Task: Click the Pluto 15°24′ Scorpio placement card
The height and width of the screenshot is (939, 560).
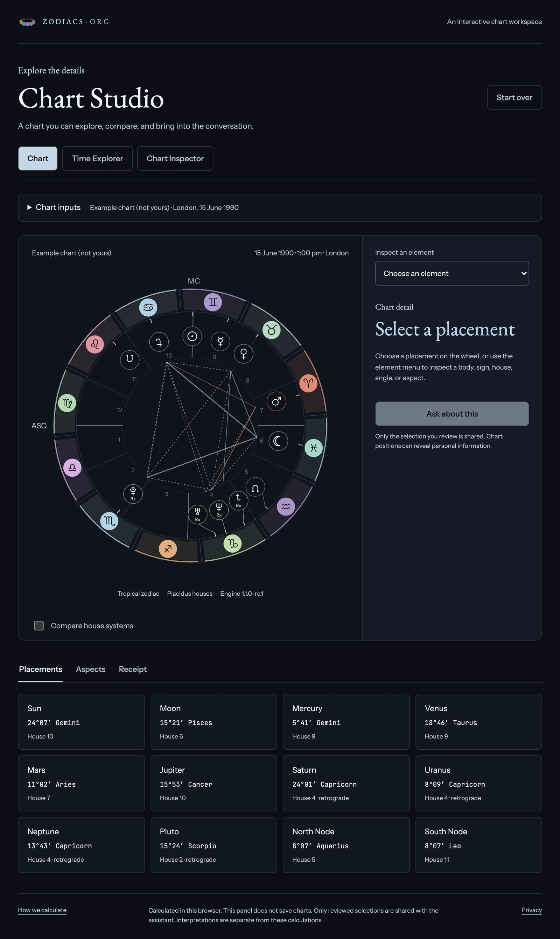Action: click(213, 845)
